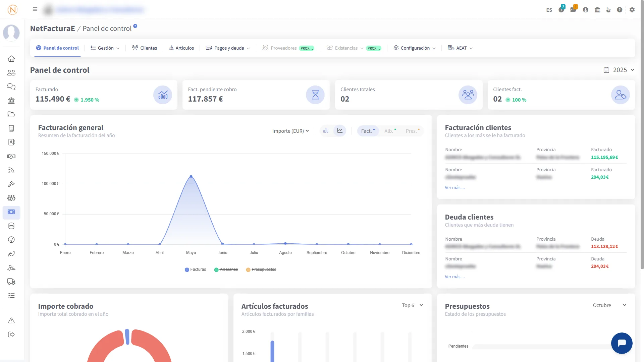Open the home icon in left sidebar
The height and width of the screenshot is (362, 644).
point(11,59)
